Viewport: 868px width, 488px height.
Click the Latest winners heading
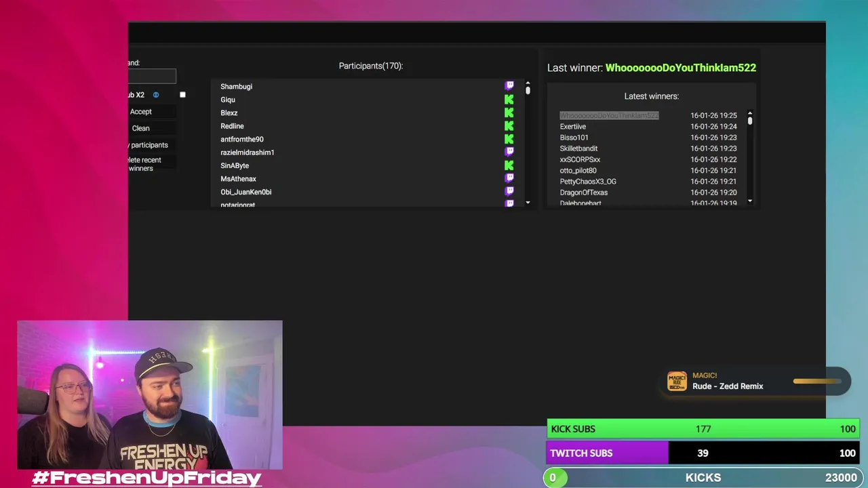pyautogui.click(x=652, y=96)
